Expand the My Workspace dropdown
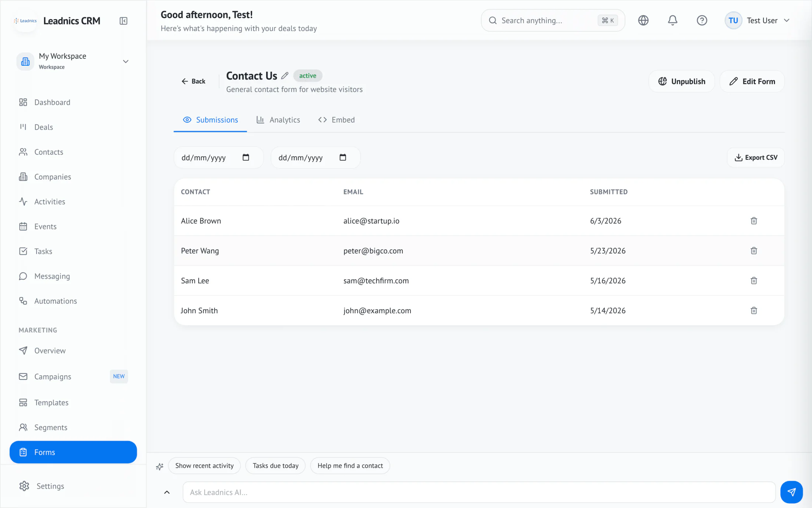Screen dimensions: 812x508 click(125, 61)
